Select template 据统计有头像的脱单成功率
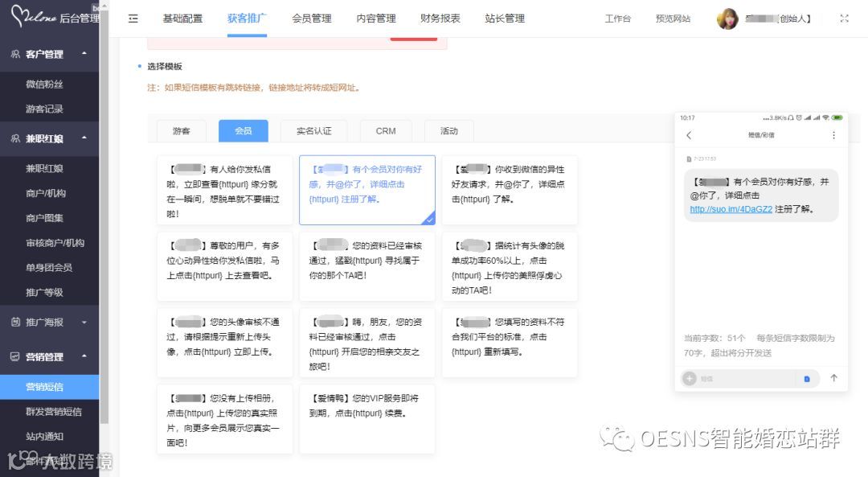The image size is (868, 477). coord(510,266)
